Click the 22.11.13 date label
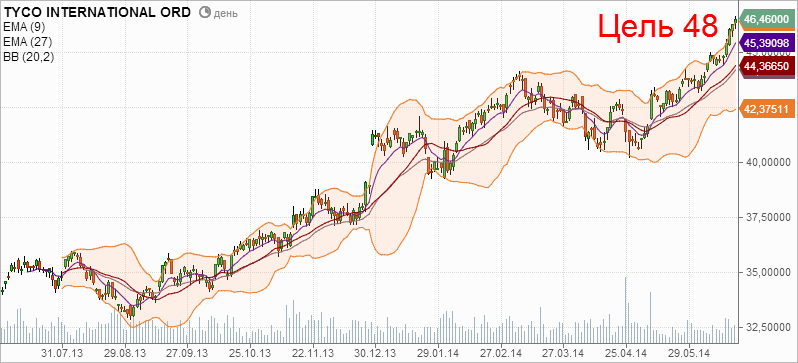 click(x=313, y=352)
